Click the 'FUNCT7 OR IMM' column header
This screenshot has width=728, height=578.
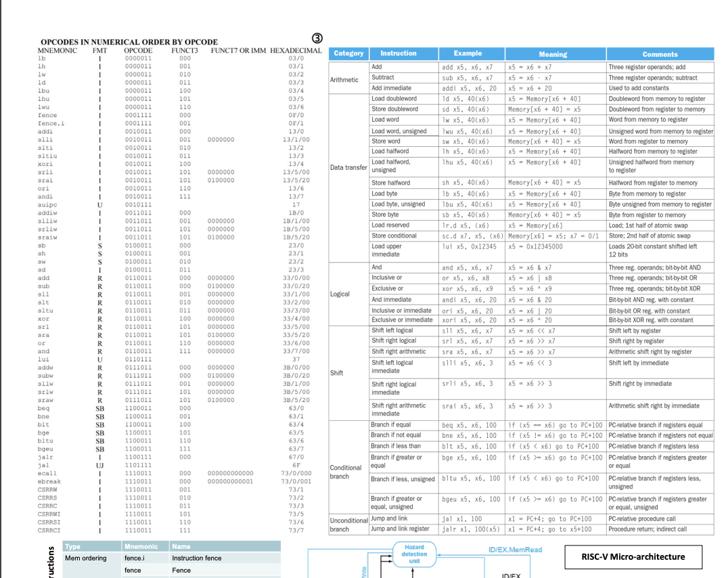(238, 51)
